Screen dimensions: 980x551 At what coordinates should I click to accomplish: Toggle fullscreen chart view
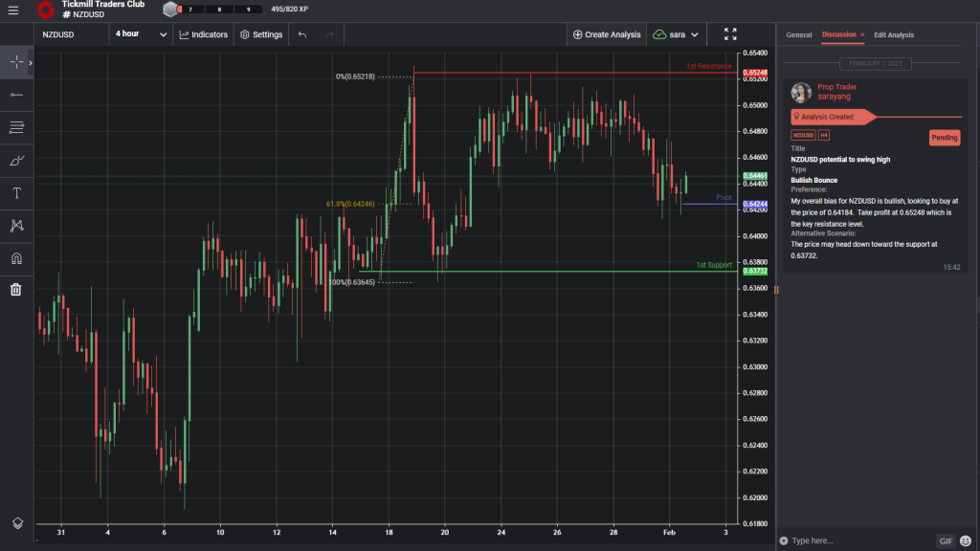tap(730, 33)
